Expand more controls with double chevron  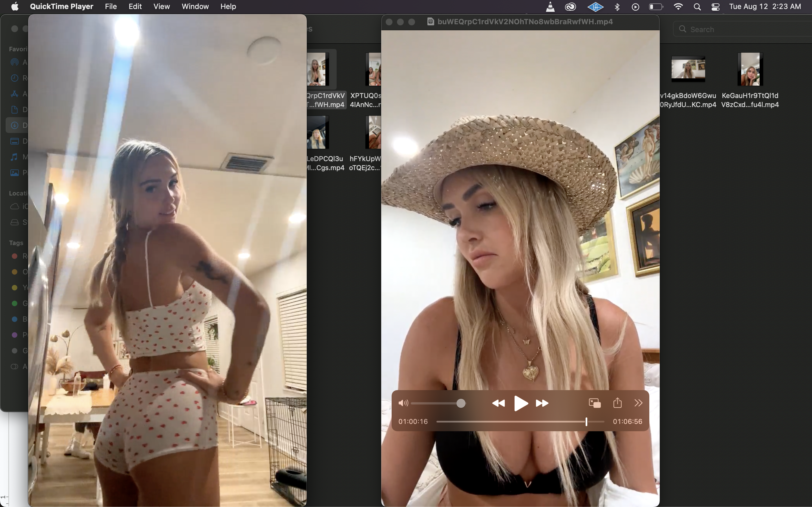tap(638, 403)
